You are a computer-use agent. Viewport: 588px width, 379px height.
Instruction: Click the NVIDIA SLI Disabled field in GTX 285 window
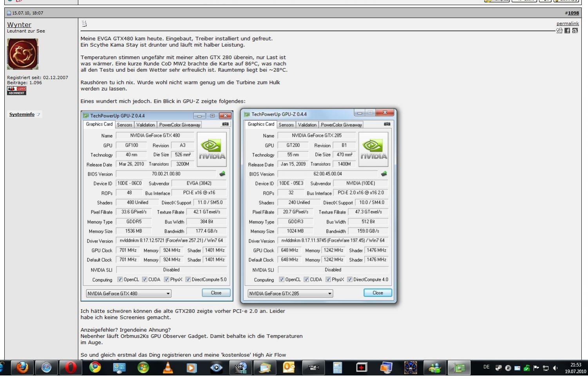(x=333, y=270)
